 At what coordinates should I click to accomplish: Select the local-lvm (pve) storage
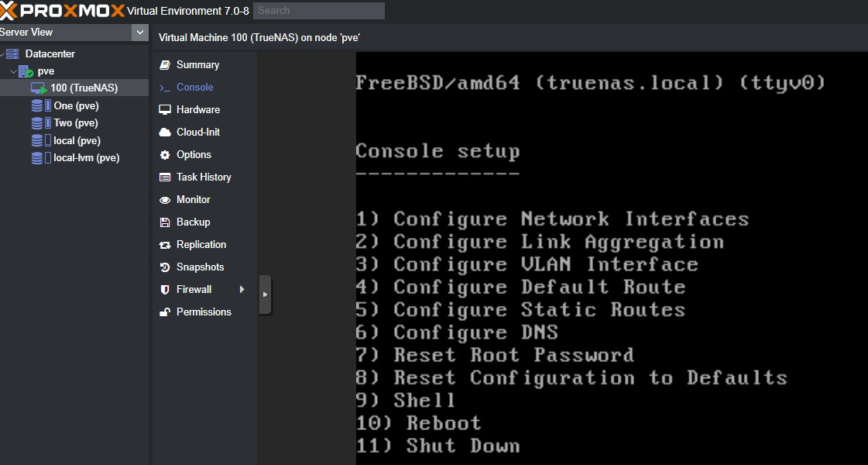pyautogui.click(x=86, y=158)
